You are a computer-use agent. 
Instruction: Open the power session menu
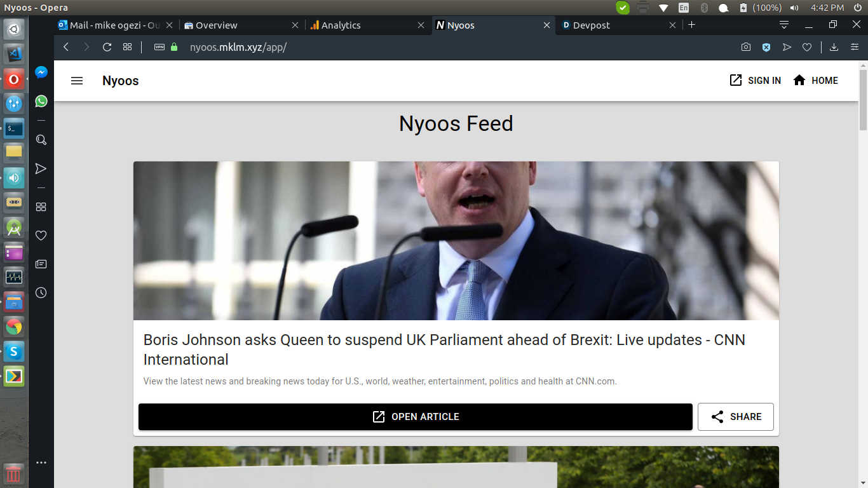(x=857, y=8)
